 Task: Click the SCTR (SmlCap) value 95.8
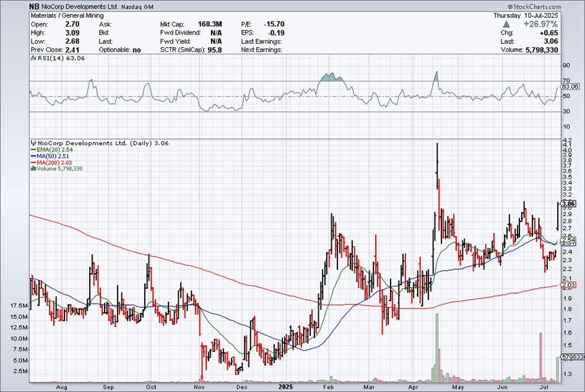(x=215, y=50)
